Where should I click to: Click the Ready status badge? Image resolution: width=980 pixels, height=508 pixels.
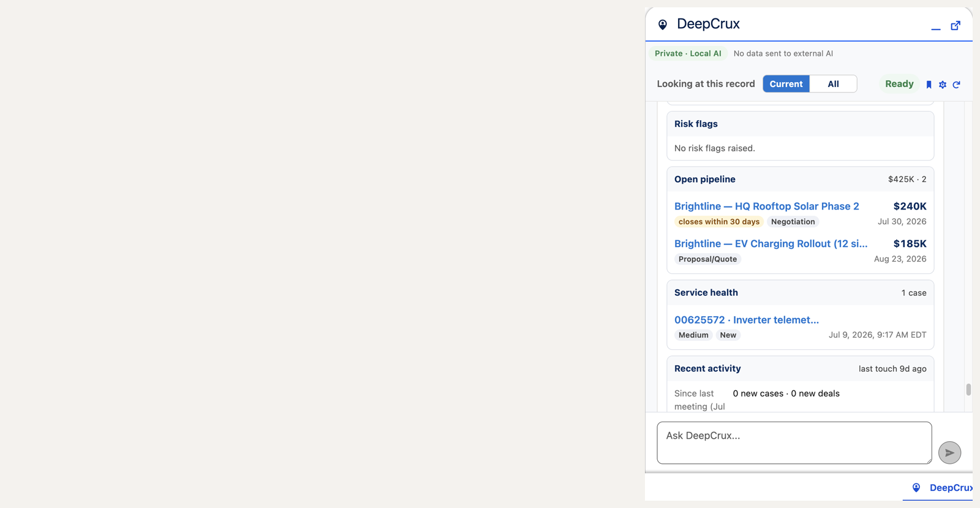point(899,84)
